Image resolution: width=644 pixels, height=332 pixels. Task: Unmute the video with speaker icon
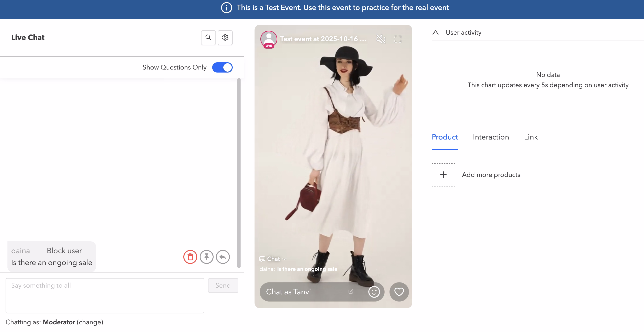tap(381, 39)
